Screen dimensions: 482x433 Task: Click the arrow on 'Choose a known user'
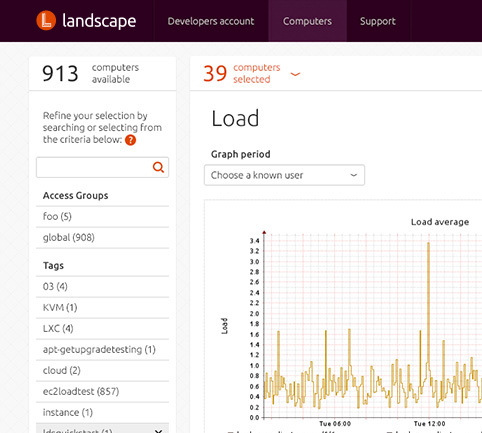(354, 175)
